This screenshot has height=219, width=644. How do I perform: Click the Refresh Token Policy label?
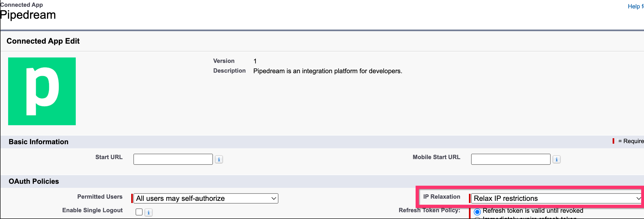click(429, 210)
